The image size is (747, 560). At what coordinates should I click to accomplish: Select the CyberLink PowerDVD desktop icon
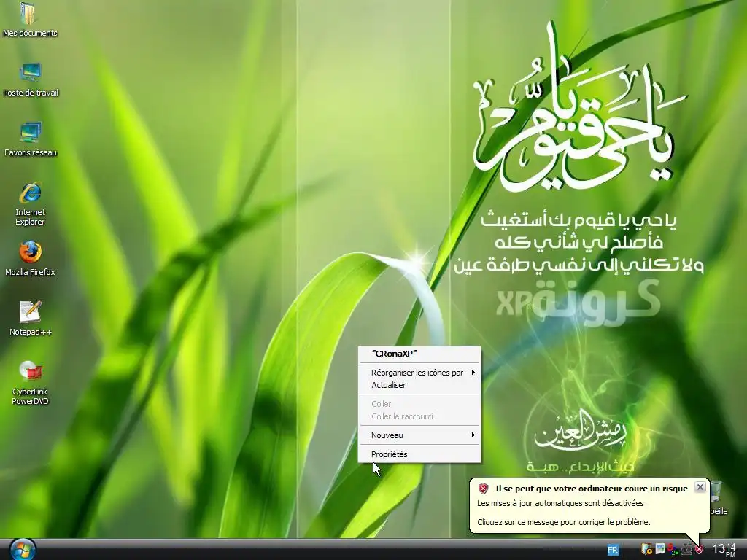tap(30, 382)
